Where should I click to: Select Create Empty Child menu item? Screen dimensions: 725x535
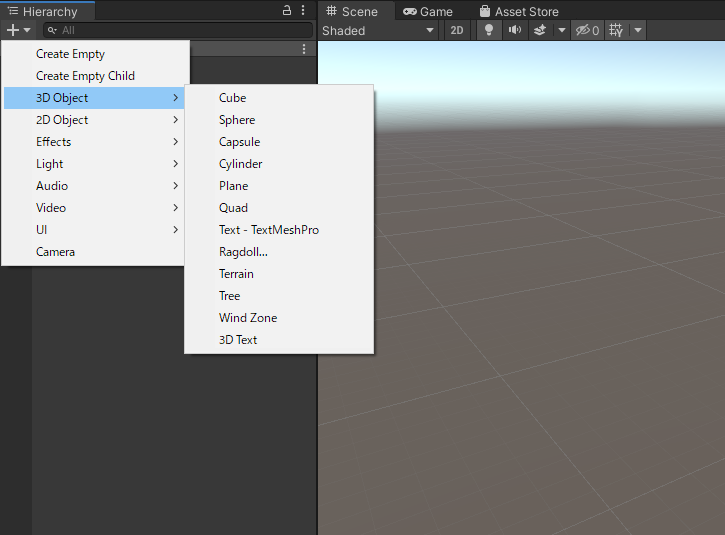[x=96, y=76]
